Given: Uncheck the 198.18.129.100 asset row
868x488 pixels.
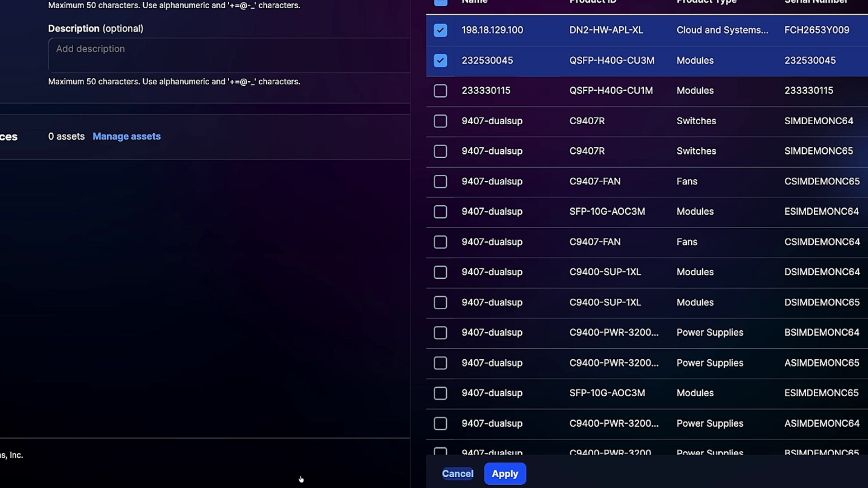Looking at the screenshot, I should click(440, 30).
